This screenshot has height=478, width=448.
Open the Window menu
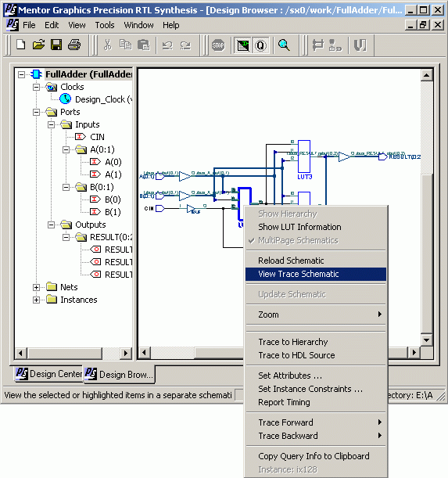click(x=138, y=25)
